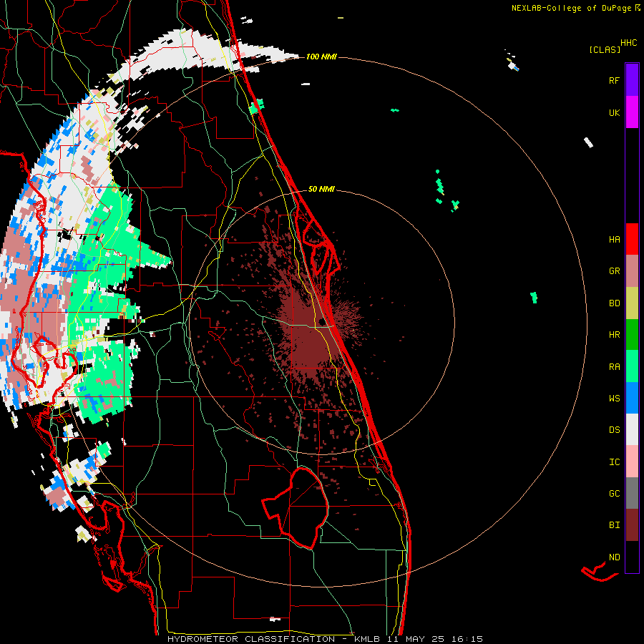Click the "[CLAS]" units label
This screenshot has width=644, height=644.
pos(605,49)
